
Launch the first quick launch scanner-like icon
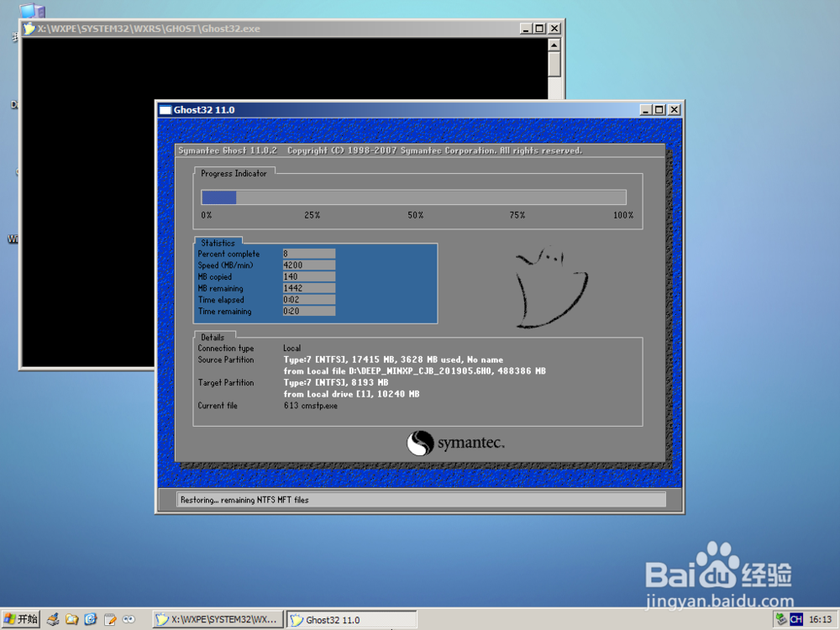click(52, 620)
